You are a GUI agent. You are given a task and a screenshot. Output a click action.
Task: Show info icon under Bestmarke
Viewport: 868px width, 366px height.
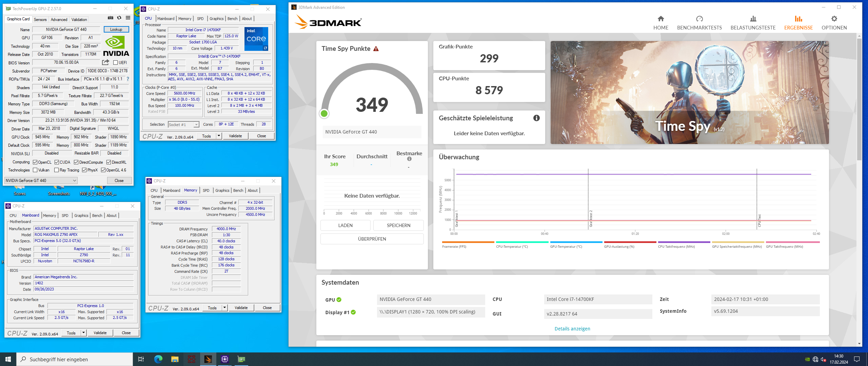tap(409, 159)
